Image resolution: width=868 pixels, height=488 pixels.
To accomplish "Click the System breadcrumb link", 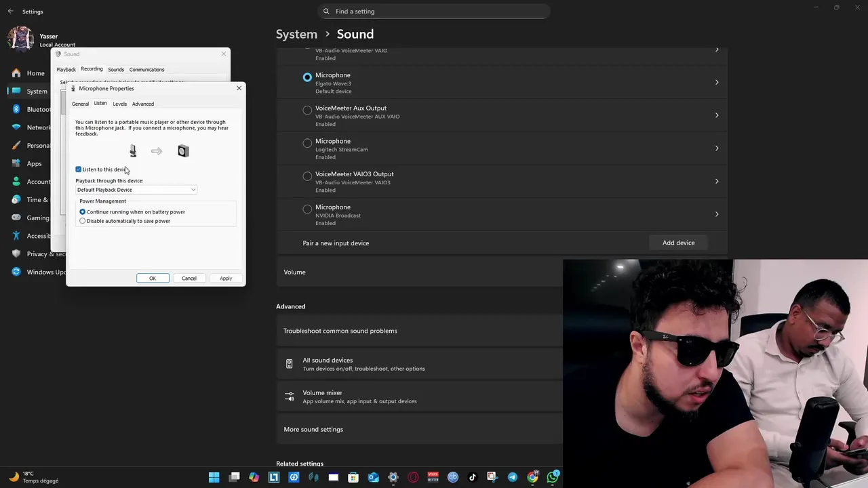I will 296,34.
